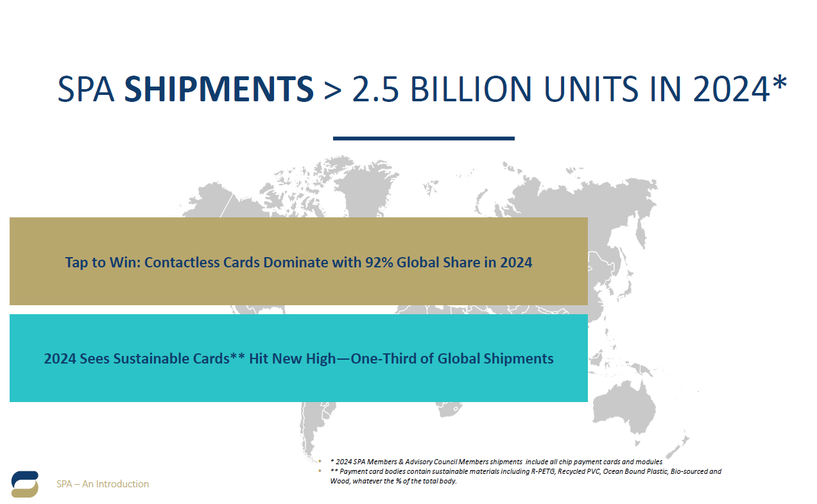Click the footnote about payment card body materials
This screenshot has width=817, height=504.
pyautogui.click(x=525, y=476)
